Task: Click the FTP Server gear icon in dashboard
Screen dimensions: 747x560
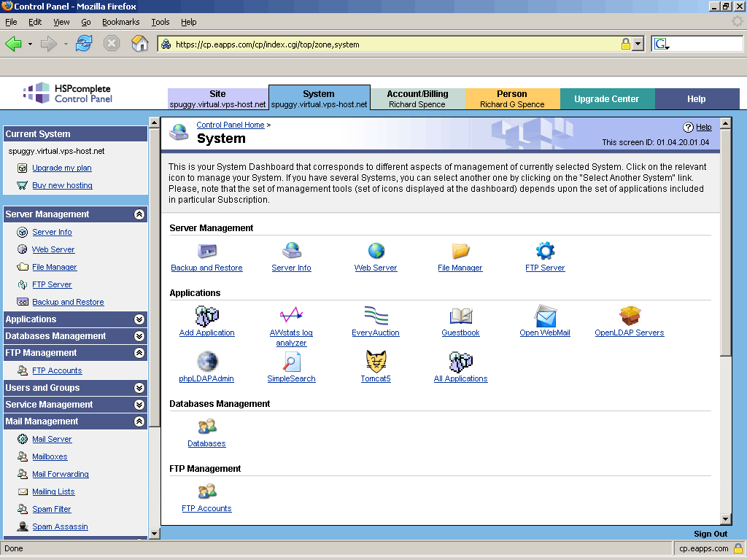Action: [545, 251]
